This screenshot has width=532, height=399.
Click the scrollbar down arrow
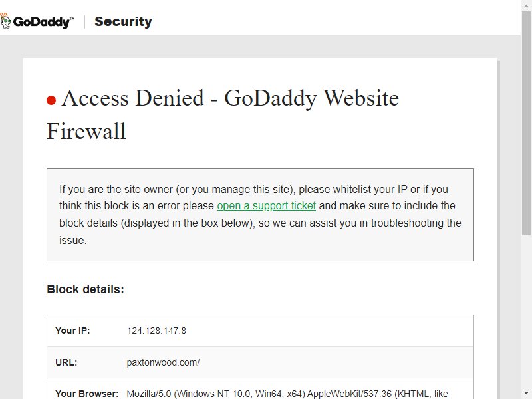coord(526,394)
